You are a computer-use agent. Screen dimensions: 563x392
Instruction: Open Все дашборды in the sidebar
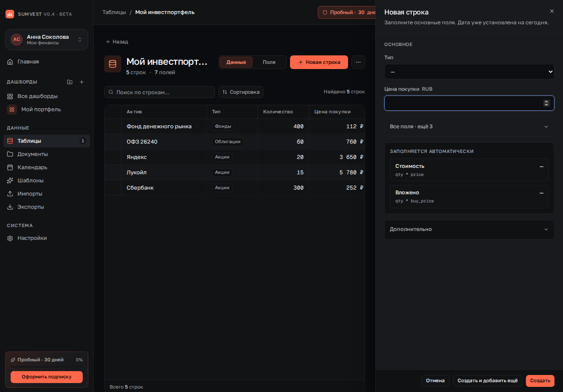pyautogui.click(x=47, y=96)
